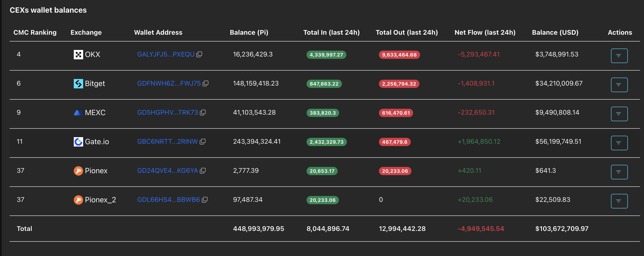This screenshot has height=256, width=644.
Task: Copy the Gate.io wallet address
Action: 203,141
